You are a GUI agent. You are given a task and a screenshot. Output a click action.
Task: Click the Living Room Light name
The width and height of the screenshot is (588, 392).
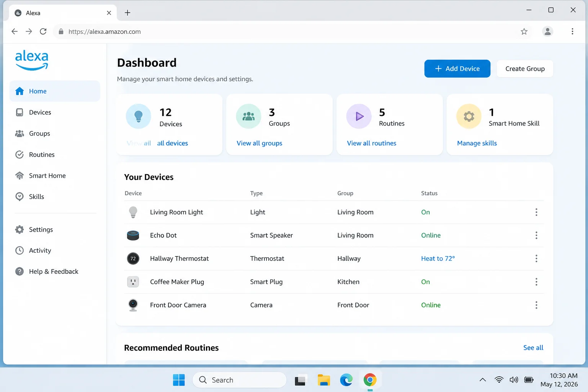[x=176, y=212]
